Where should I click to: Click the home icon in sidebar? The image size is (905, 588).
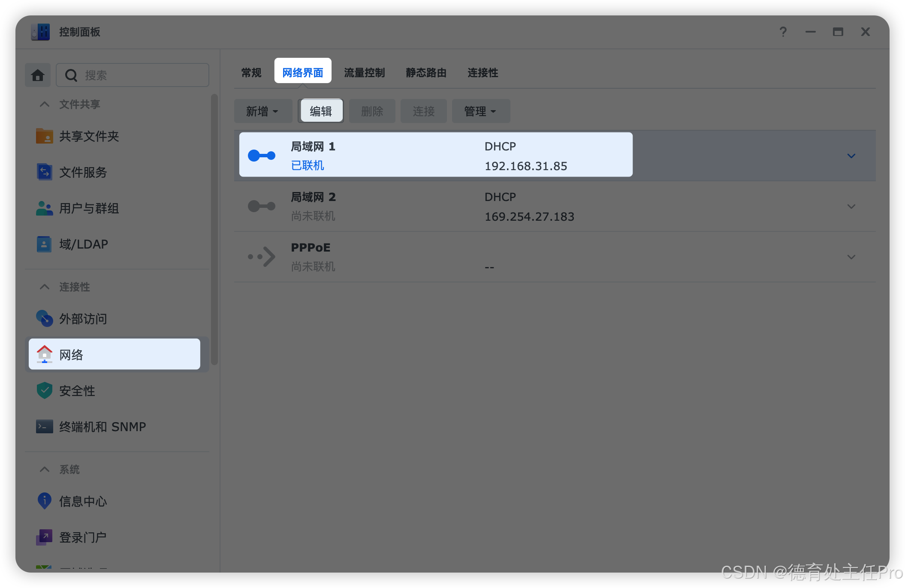click(38, 75)
